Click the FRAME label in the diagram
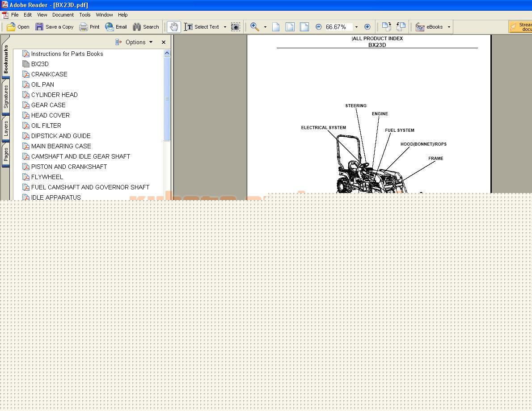Viewport: 532px width, 411px height. [435, 158]
